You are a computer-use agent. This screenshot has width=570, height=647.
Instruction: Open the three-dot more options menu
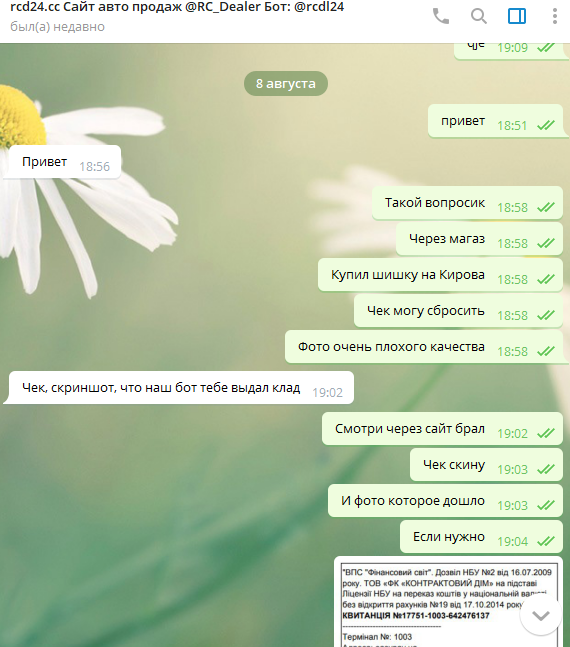point(555,17)
